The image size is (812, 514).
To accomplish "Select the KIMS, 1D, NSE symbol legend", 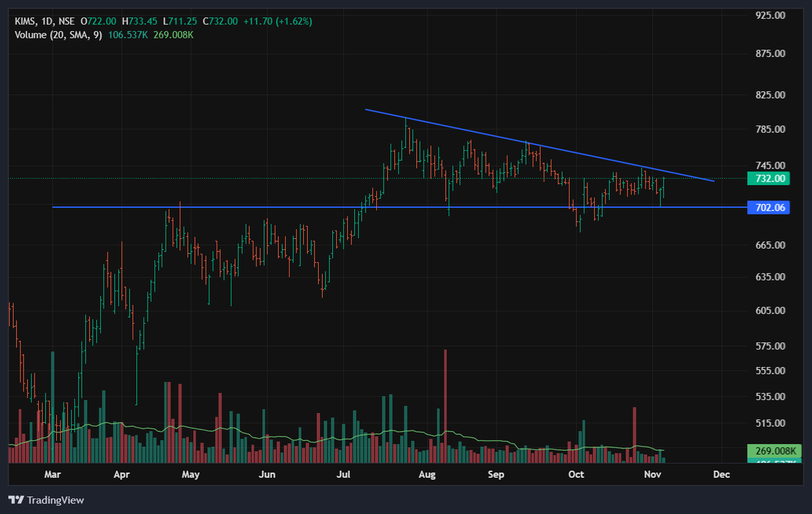I will tap(45, 22).
